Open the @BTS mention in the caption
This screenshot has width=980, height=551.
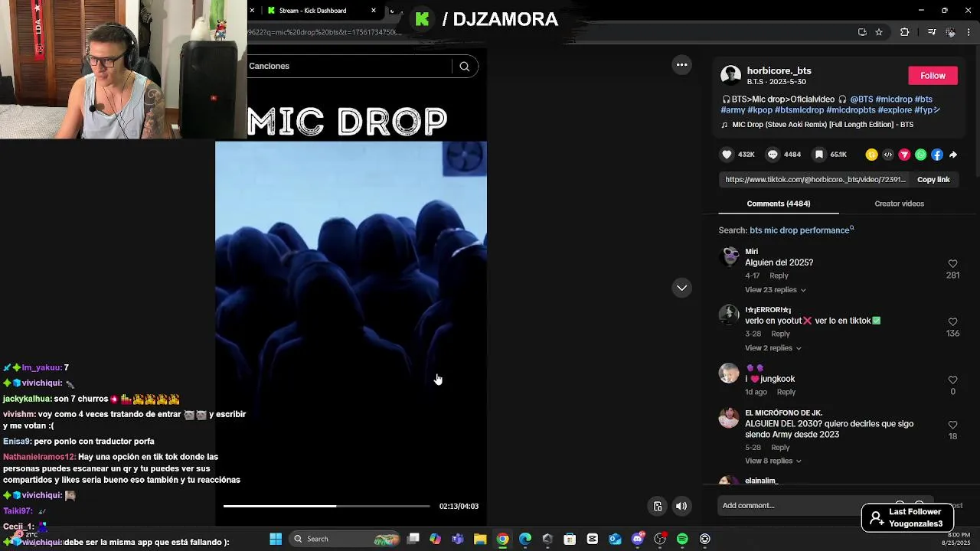click(861, 99)
